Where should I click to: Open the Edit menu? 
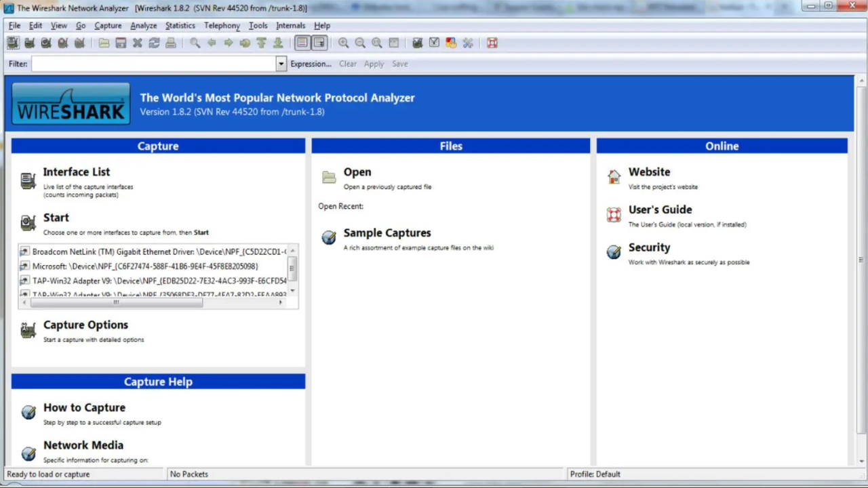click(x=35, y=25)
